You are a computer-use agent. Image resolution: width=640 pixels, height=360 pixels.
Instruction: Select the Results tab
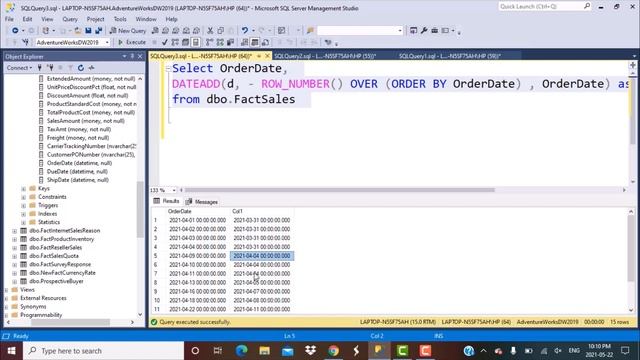point(166,201)
